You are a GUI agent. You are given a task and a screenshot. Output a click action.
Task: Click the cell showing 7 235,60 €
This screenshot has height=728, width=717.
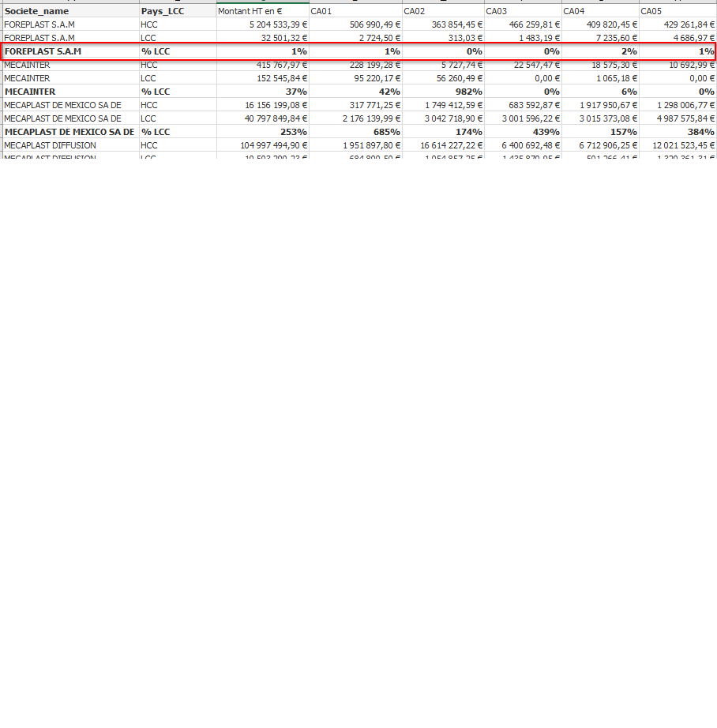pos(600,38)
